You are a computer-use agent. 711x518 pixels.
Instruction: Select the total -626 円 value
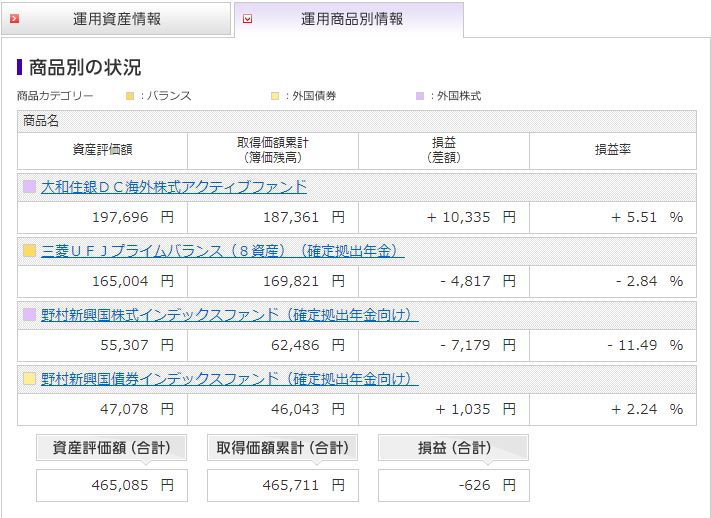[487, 485]
